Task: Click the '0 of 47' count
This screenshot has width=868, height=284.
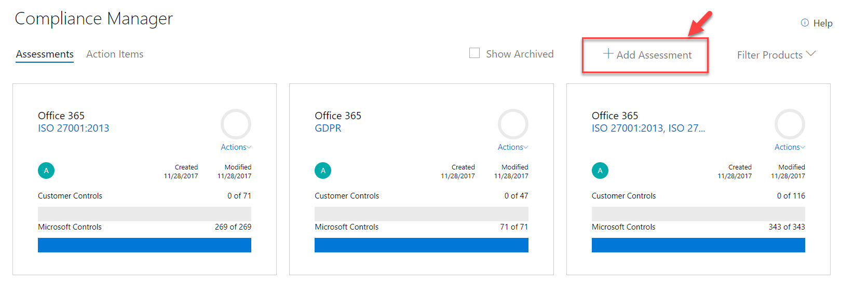Action: point(516,196)
